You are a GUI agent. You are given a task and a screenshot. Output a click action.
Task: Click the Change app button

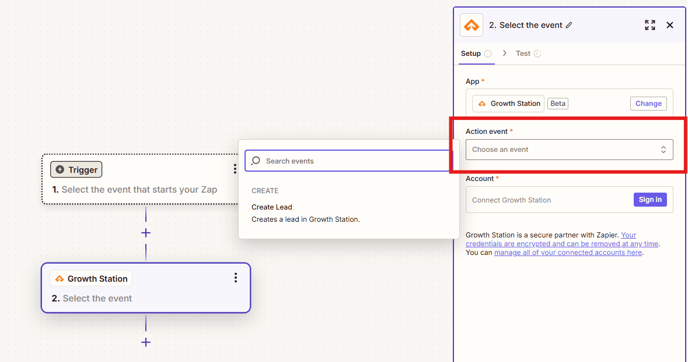click(648, 104)
